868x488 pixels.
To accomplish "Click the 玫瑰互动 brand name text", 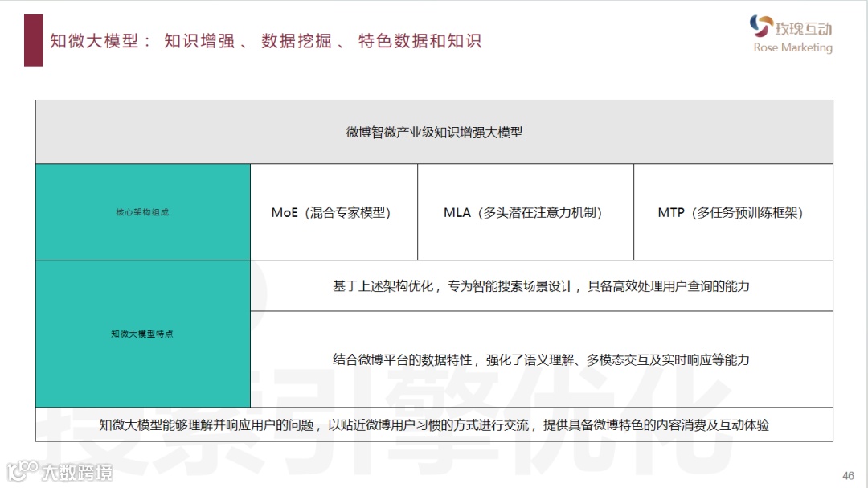I will [803, 28].
